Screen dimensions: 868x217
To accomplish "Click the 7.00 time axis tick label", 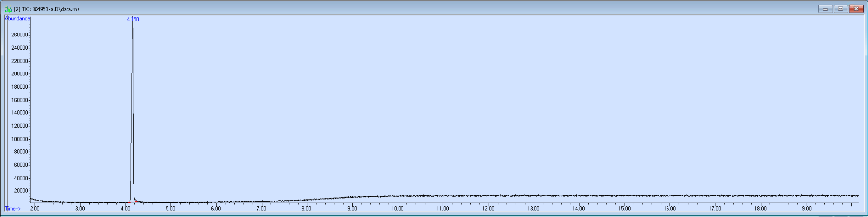I will (x=261, y=209).
